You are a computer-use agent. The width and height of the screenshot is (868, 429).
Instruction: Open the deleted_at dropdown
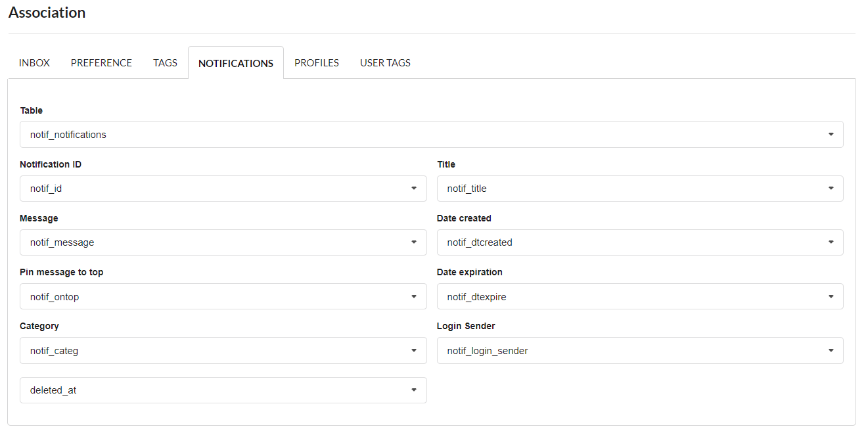pos(223,390)
